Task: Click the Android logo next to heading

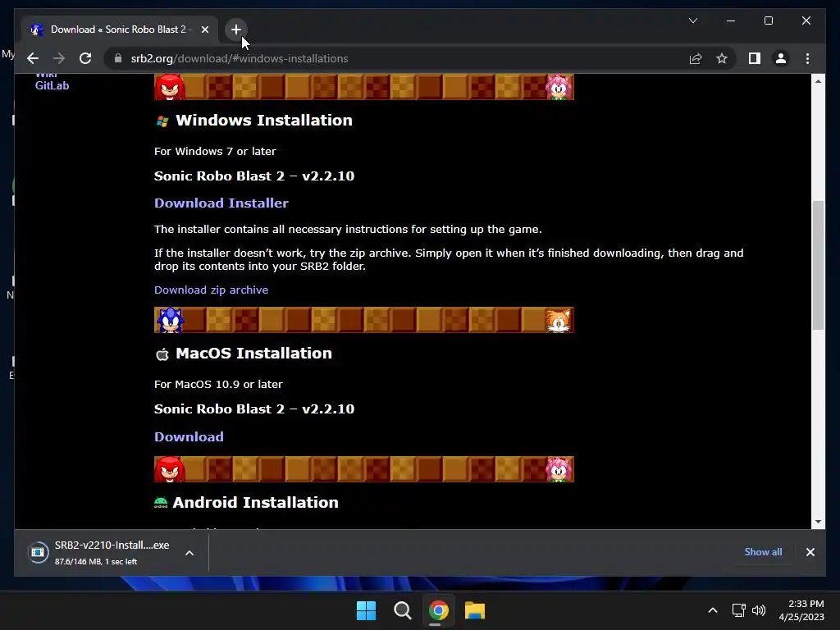Action: [x=161, y=503]
